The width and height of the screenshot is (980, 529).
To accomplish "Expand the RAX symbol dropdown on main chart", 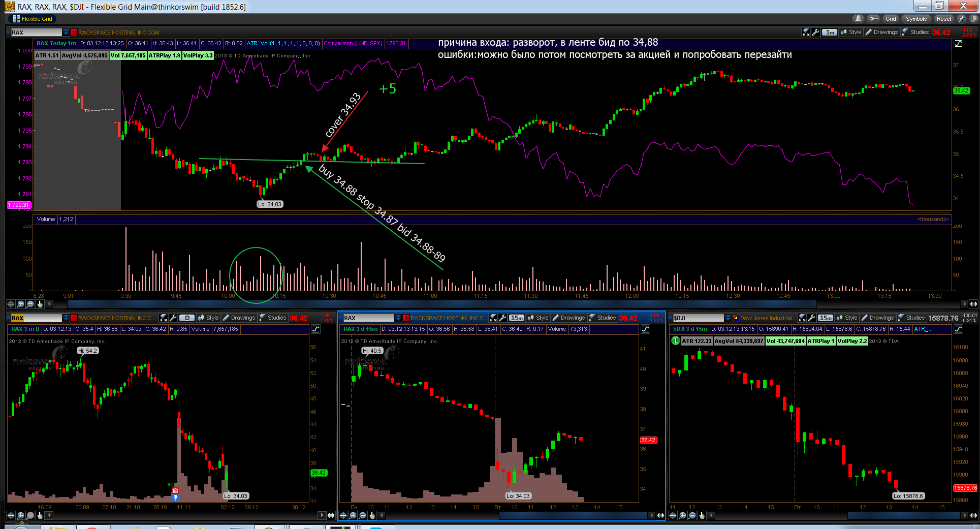I will click(66, 32).
